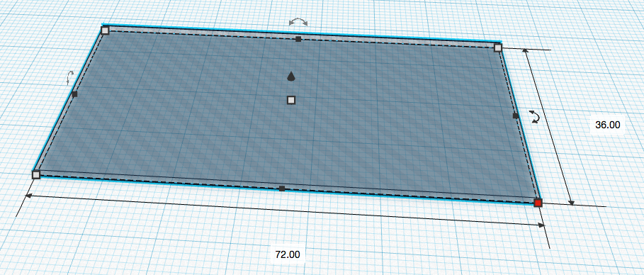Click the 72.00 dimension value
Viewport: 644px width, 275px height.
click(x=288, y=254)
